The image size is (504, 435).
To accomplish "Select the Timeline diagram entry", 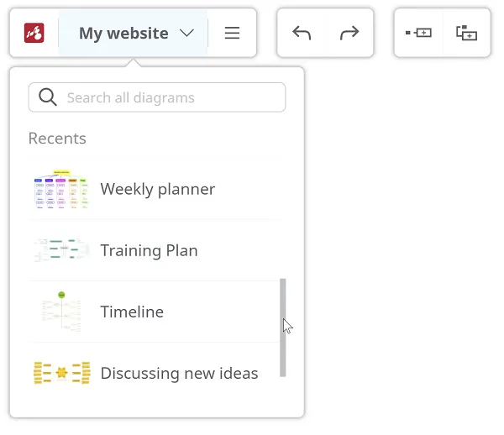I will pos(132,312).
